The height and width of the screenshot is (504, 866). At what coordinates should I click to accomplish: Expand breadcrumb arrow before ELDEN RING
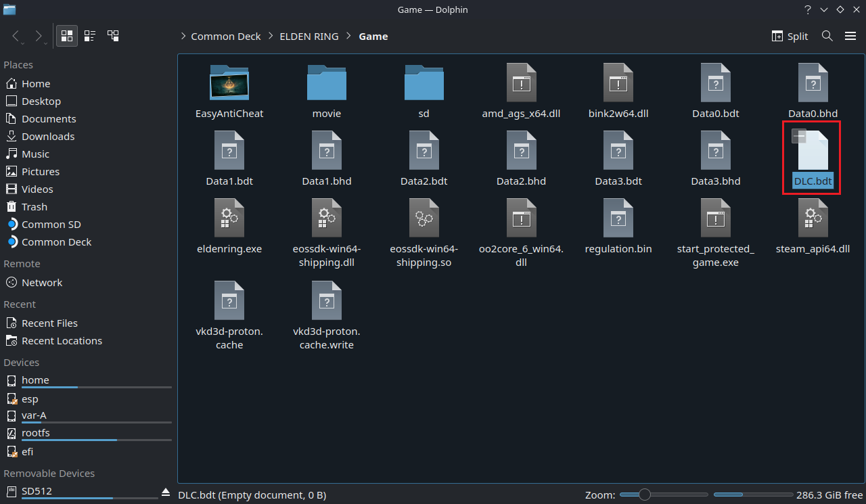pos(271,37)
